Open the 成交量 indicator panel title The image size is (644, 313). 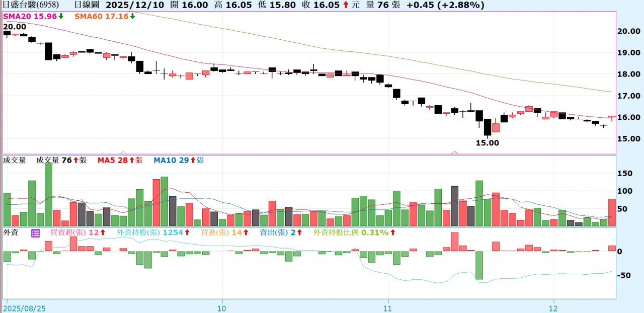tap(14, 161)
